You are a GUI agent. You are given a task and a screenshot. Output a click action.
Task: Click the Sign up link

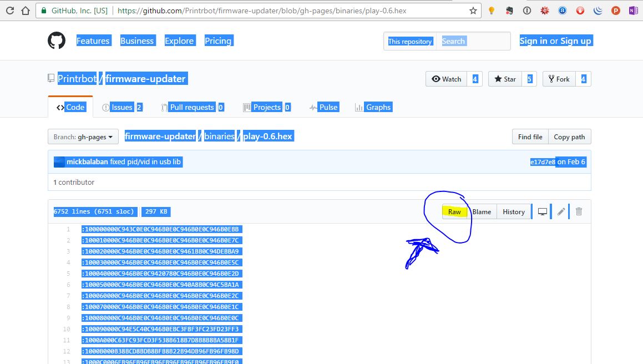coord(576,41)
